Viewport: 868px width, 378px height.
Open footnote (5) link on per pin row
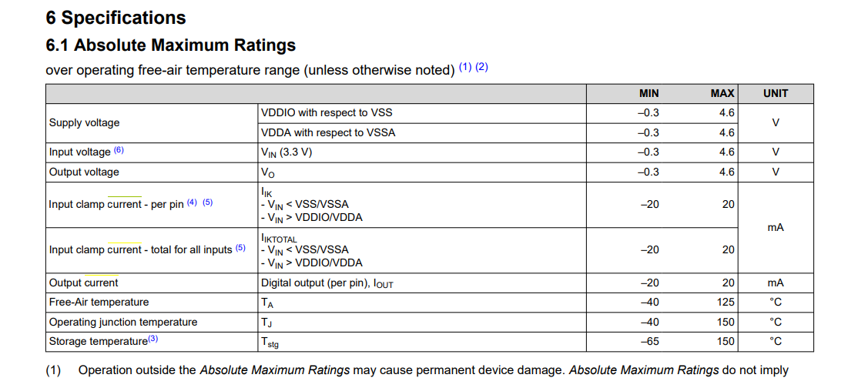(208, 202)
